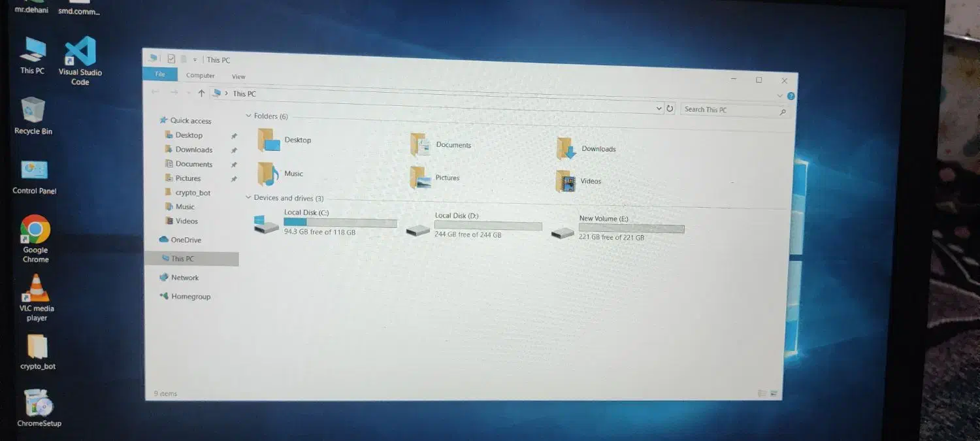
Task: Open the Computer ribbon tab
Action: click(201, 75)
